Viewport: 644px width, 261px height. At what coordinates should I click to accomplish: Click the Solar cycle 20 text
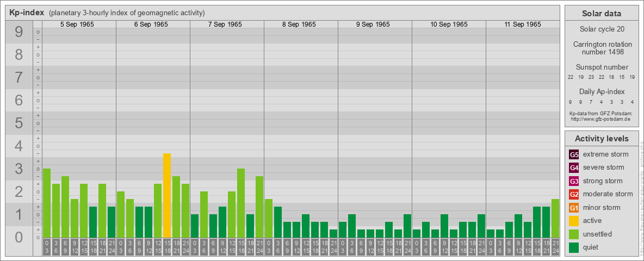pyautogui.click(x=602, y=29)
